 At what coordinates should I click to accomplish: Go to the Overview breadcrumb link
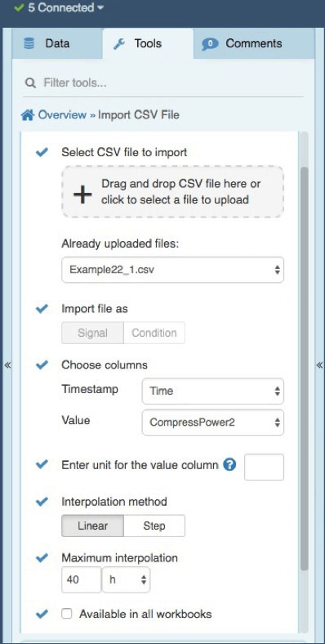(62, 115)
